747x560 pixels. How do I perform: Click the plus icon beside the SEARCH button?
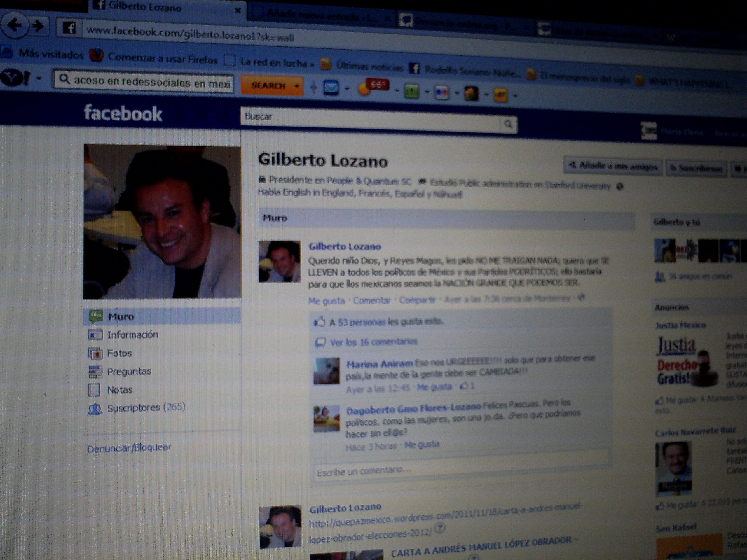313,87
